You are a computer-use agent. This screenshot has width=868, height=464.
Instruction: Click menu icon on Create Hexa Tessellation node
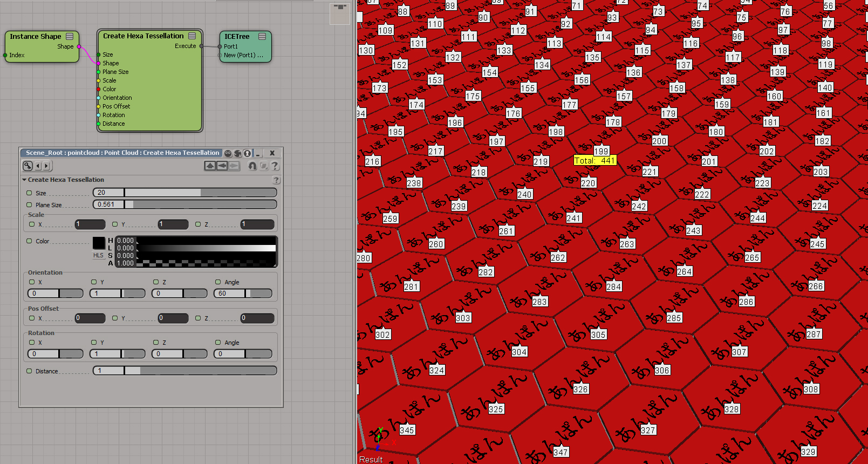tap(192, 36)
